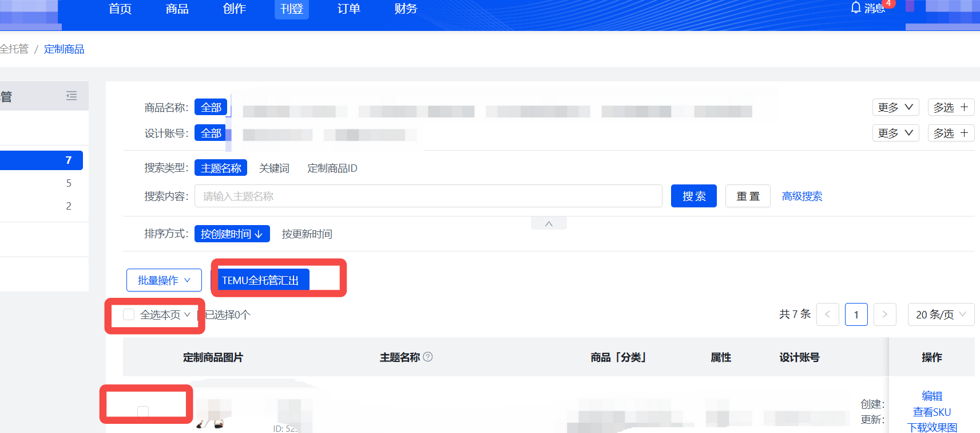Open the 批量操作 dropdown
980x433 pixels.
click(164, 280)
